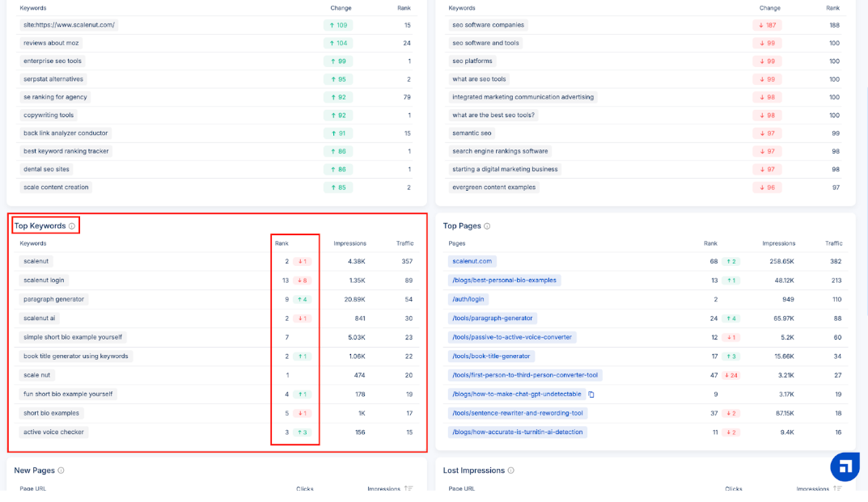Open /blogs/how-accurate-is-turnitin-ai-detection link

(517, 432)
